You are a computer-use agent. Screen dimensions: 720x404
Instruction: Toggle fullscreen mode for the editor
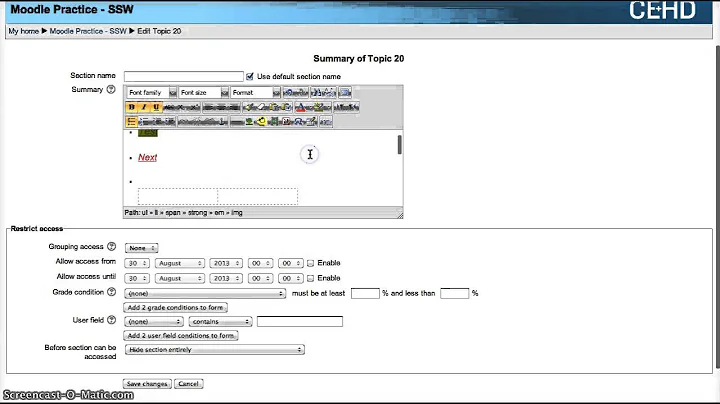(x=345, y=93)
